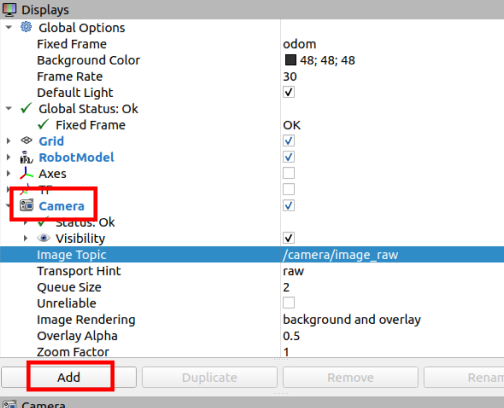Click the Global Options gear icon
Viewport: 504px width, 408px height.
click(26, 27)
